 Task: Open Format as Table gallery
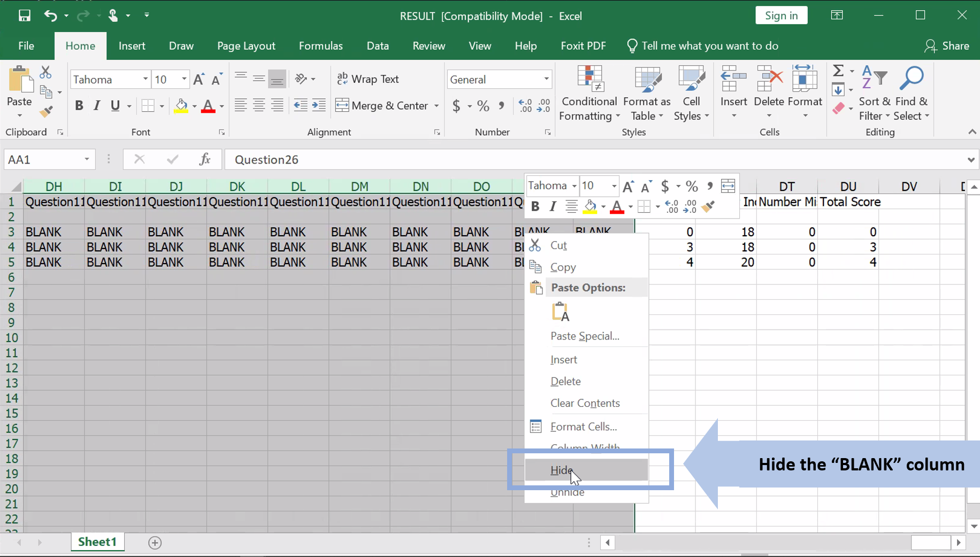[x=647, y=94]
